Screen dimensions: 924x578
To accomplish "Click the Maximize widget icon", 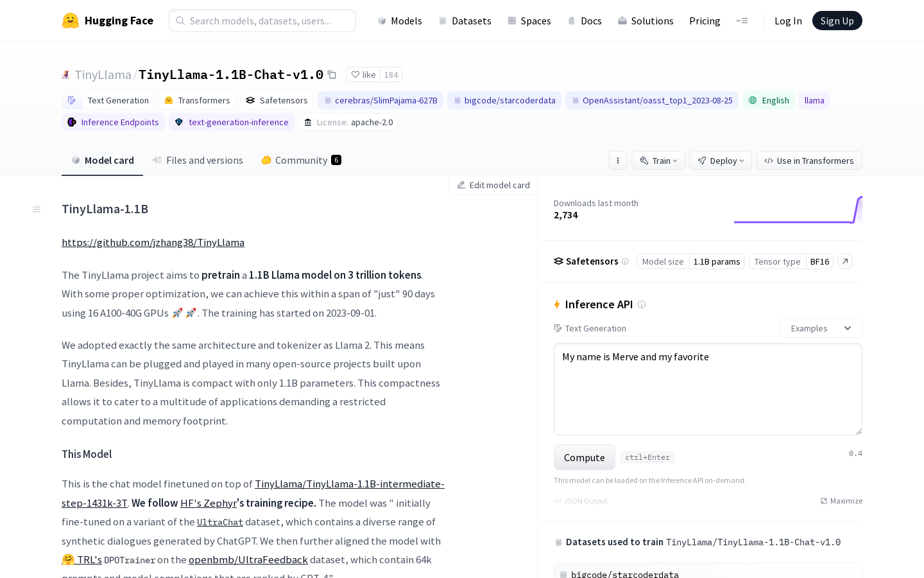I will [x=824, y=501].
